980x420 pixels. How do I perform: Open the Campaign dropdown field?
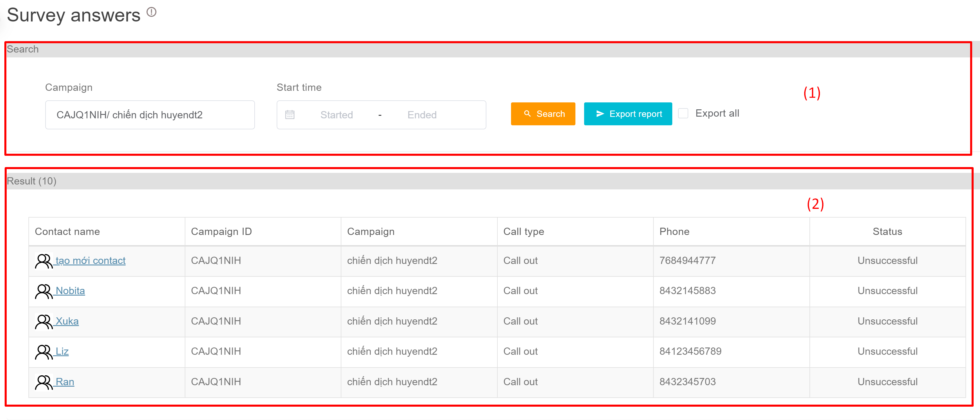point(150,115)
